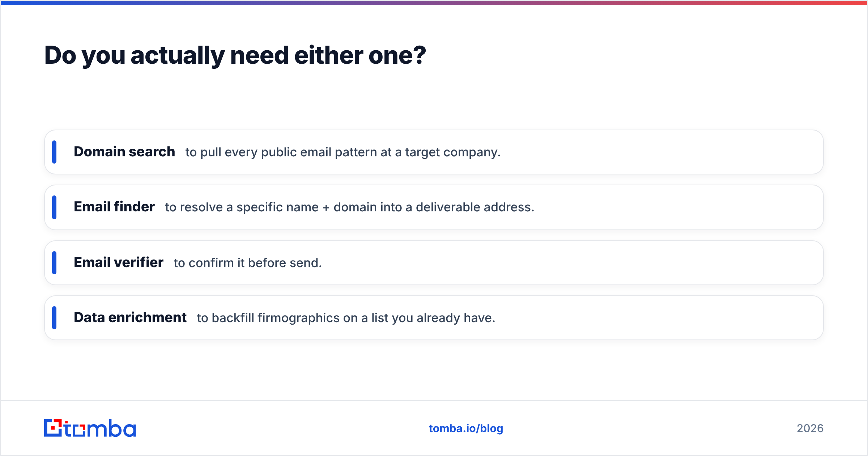Click the 'Data enrichment' bold label
868x456 pixels.
click(130, 317)
